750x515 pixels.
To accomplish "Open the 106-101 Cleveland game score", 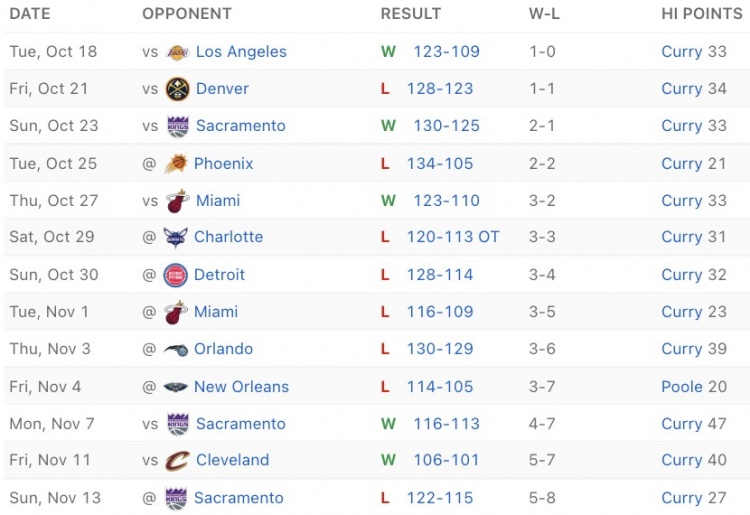I will tap(446, 460).
